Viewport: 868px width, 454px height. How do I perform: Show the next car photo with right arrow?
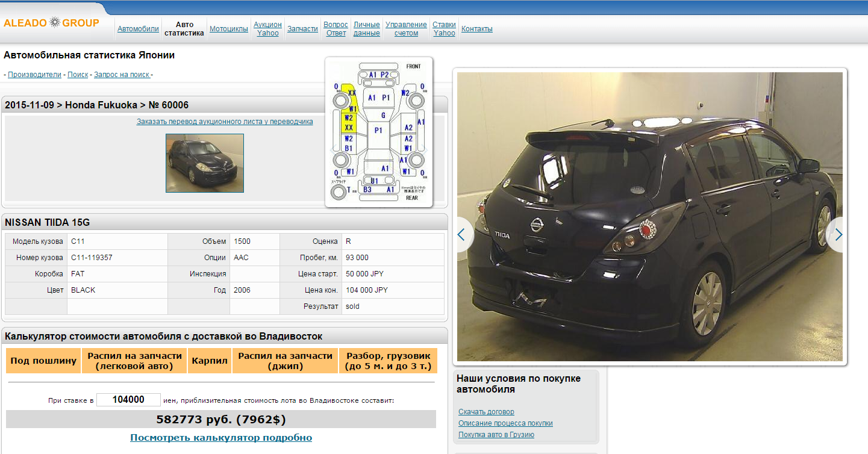point(838,235)
